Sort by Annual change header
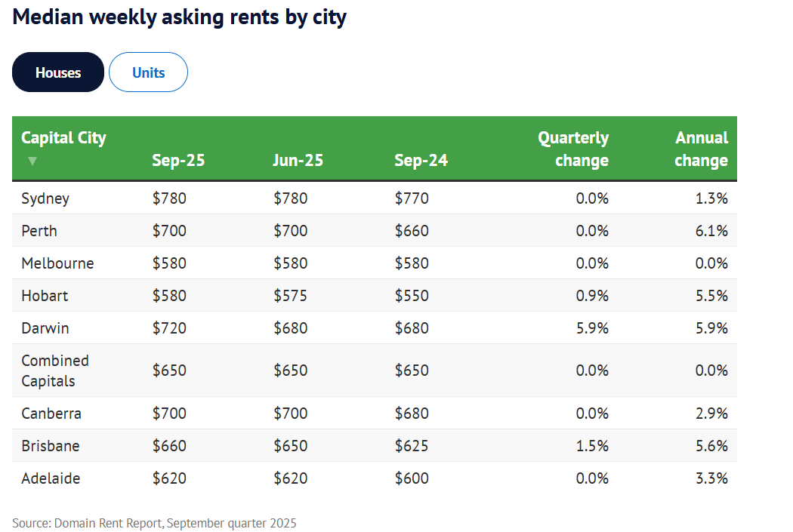Screen dimensions: 793x532 coord(701,149)
